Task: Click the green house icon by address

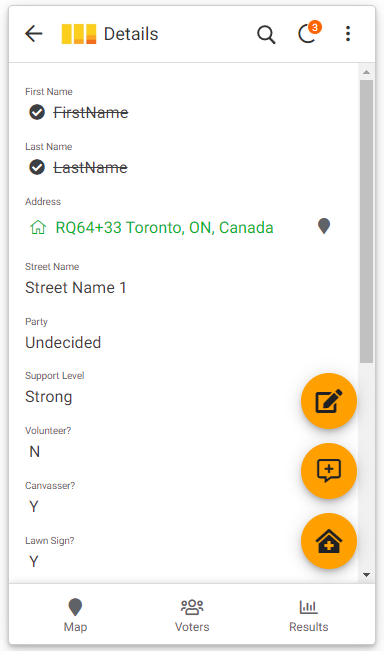Action: tap(38, 227)
